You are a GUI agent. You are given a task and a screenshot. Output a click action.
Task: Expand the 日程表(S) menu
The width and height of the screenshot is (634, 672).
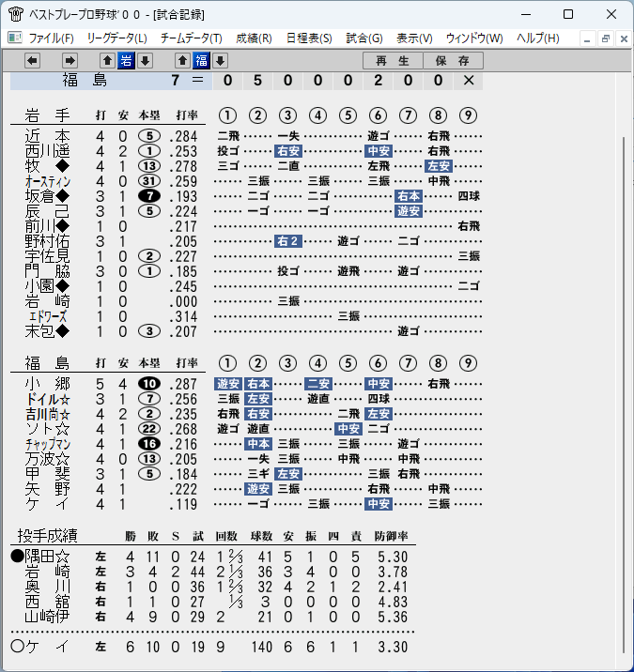pos(309,38)
